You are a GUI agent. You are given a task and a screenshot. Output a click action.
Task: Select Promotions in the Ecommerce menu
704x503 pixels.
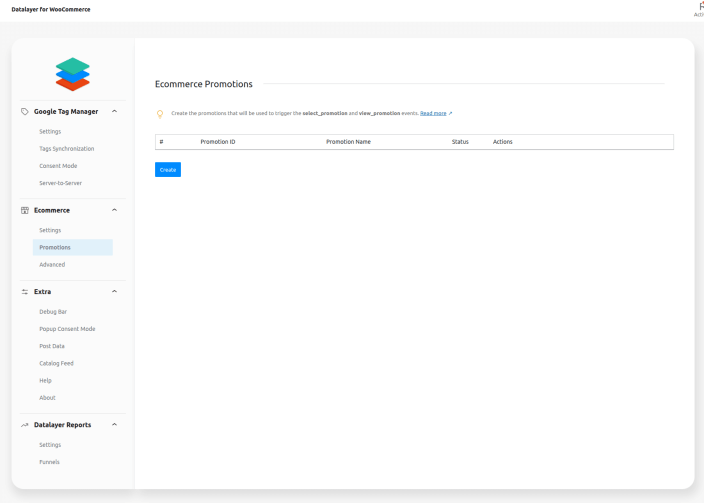(x=55, y=247)
